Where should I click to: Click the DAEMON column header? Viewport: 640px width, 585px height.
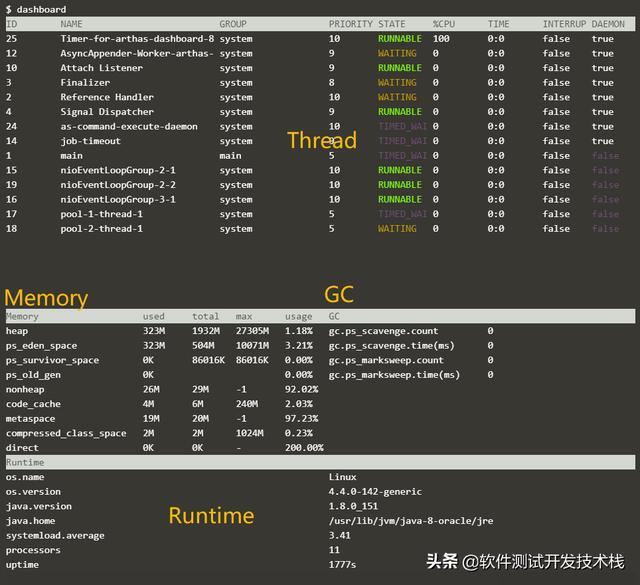click(608, 24)
